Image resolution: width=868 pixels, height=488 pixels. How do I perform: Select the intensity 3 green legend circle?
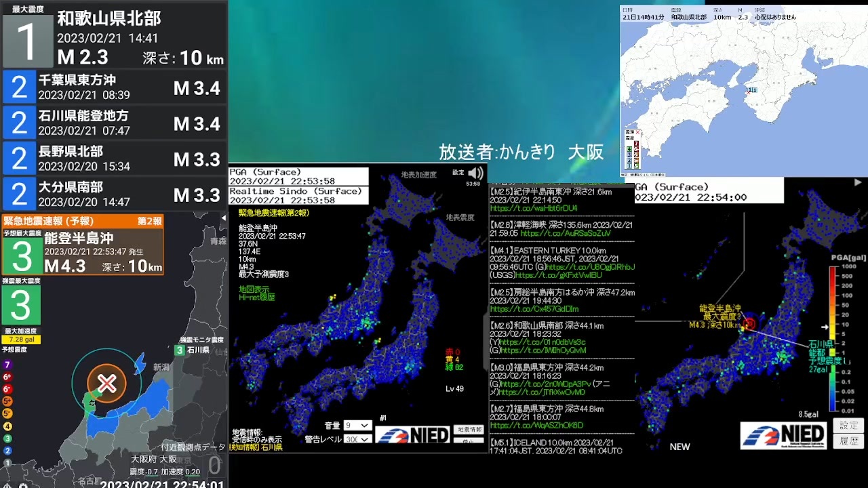pyautogui.click(x=7, y=439)
